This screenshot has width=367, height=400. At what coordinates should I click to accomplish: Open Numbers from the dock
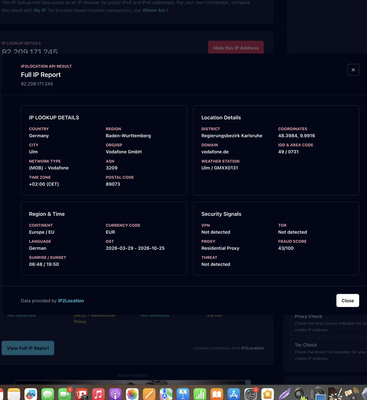[x=200, y=394]
